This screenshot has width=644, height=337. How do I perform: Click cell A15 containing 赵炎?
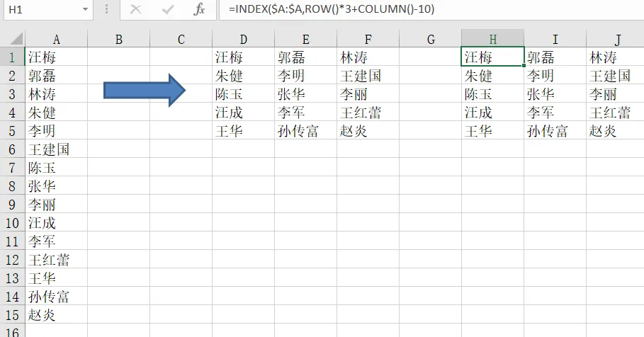point(56,315)
